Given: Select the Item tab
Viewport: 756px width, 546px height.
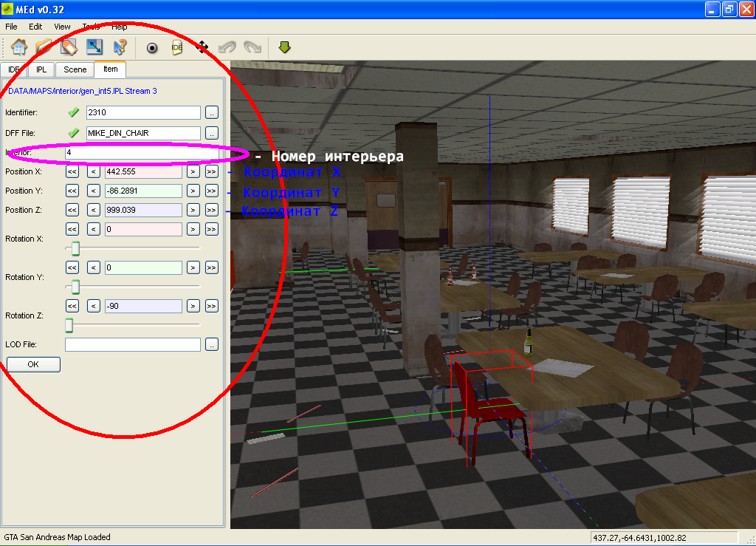Looking at the screenshot, I should tap(111, 69).
